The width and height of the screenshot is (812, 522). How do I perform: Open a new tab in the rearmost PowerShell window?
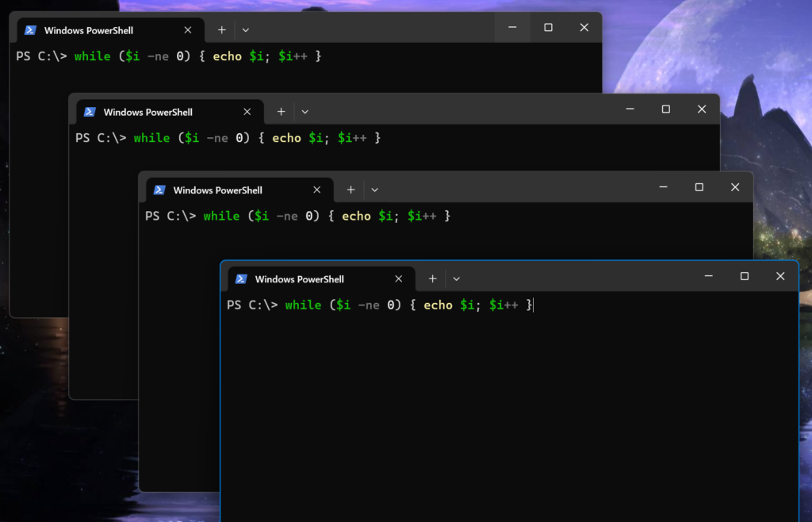[221, 29]
